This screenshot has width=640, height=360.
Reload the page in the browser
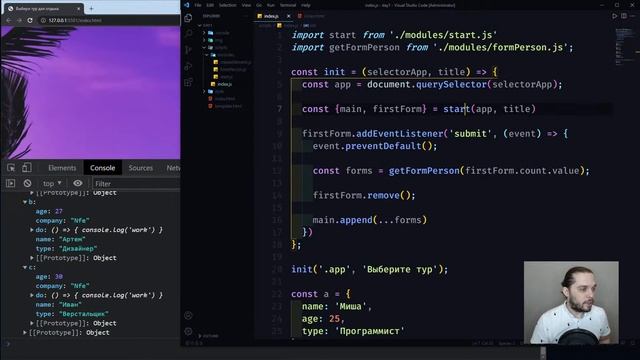(30, 20)
